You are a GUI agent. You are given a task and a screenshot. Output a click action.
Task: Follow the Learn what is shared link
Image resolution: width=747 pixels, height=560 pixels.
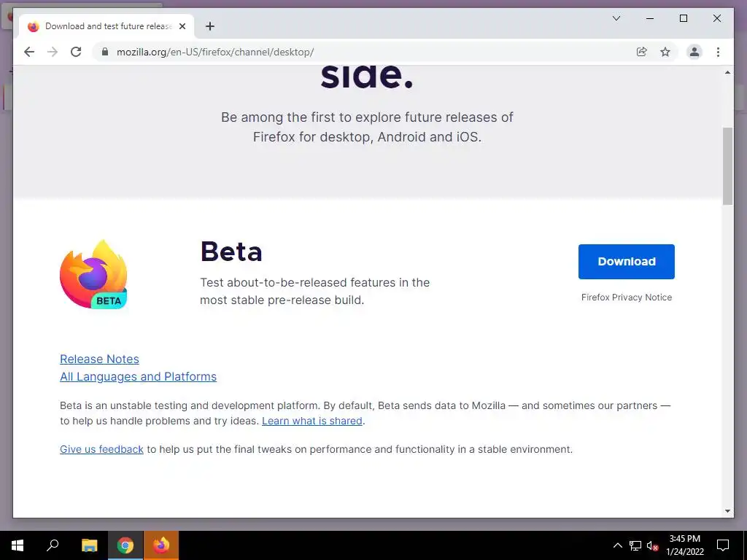click(312, 421)
